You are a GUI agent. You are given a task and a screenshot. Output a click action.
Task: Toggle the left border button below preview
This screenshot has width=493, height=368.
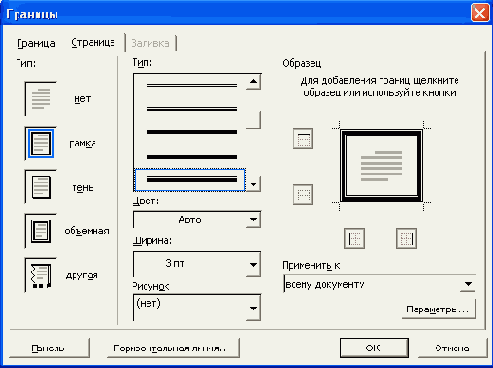click(354, 238)
